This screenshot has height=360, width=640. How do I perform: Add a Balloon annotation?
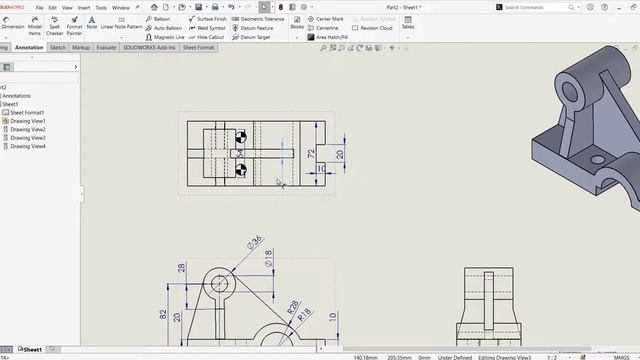click(158, 19)
